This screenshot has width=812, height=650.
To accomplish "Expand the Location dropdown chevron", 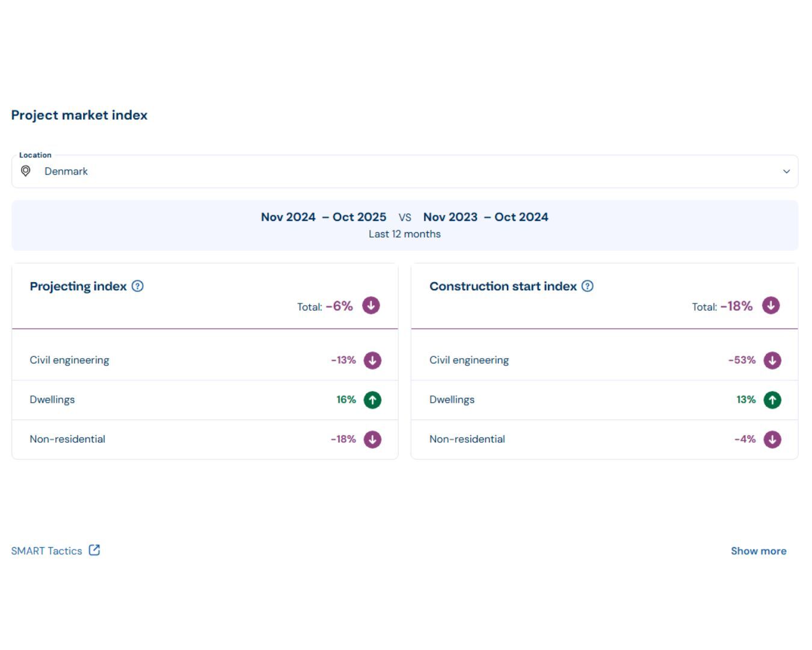I will pos(786,172).
